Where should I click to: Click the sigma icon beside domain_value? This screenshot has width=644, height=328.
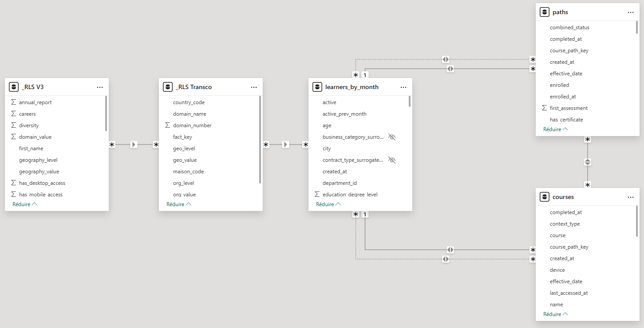[x=13, y=137]
